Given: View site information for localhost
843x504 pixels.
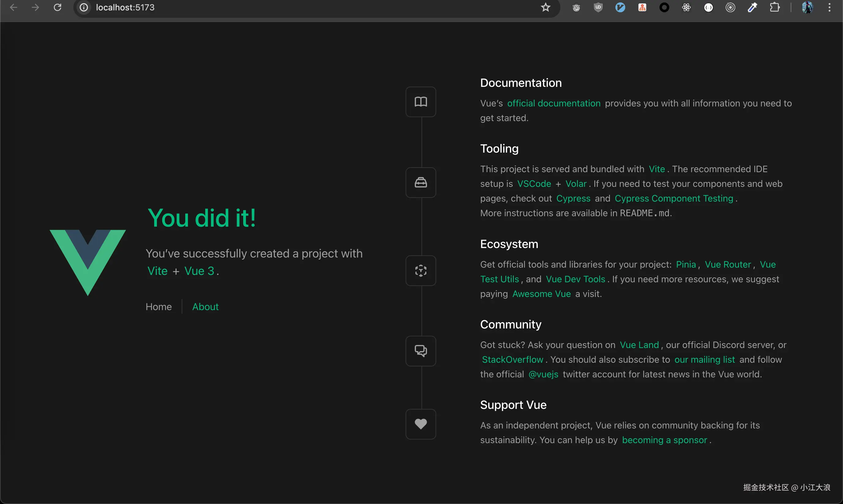Looking at the screenshot, I should pos(84,7).
